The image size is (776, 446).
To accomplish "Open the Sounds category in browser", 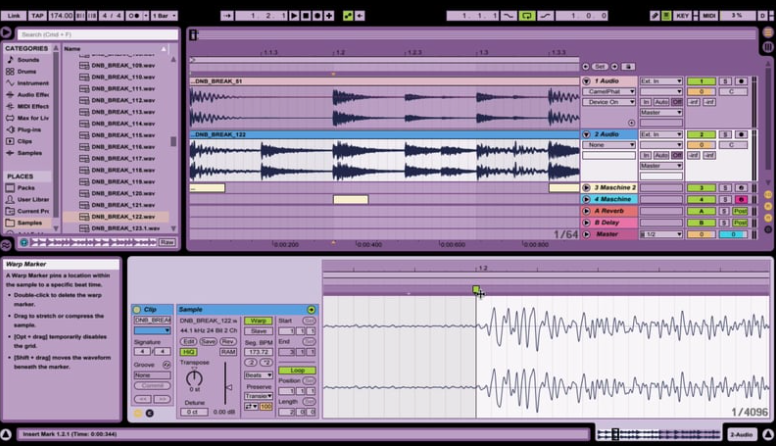I will 28,60.
